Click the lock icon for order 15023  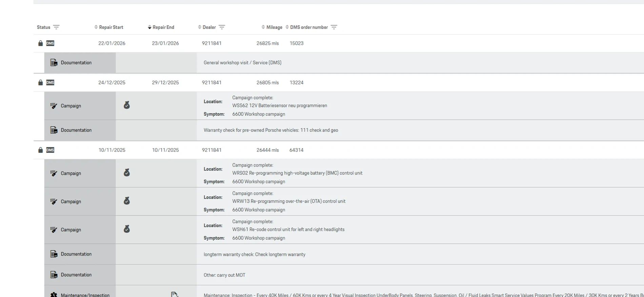click(40, 43)
